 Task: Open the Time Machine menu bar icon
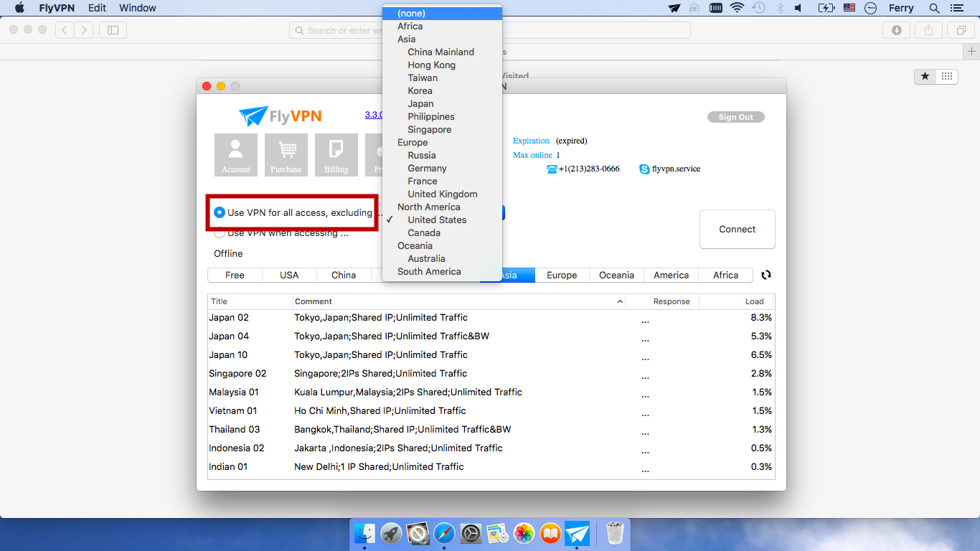(758, 8)
